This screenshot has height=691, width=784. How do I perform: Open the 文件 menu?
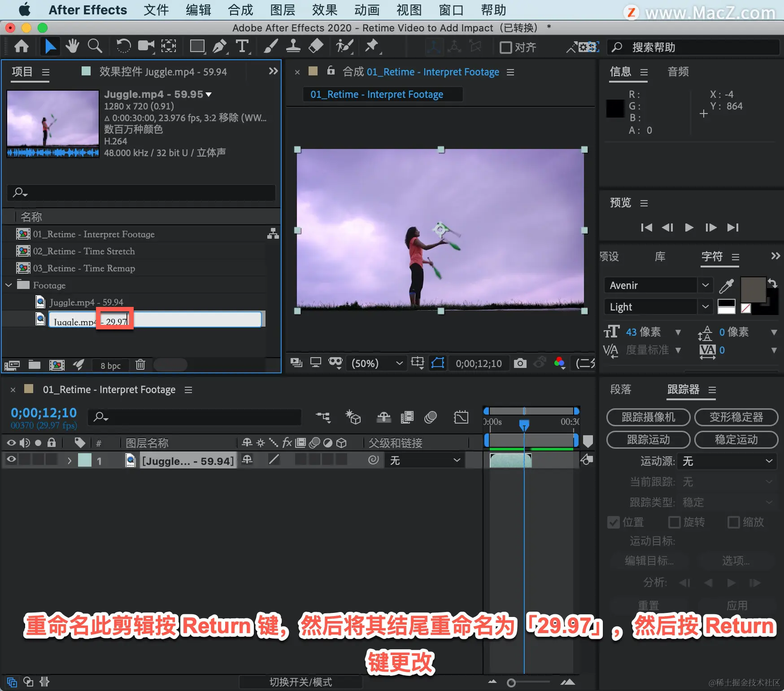coord(156,10)
